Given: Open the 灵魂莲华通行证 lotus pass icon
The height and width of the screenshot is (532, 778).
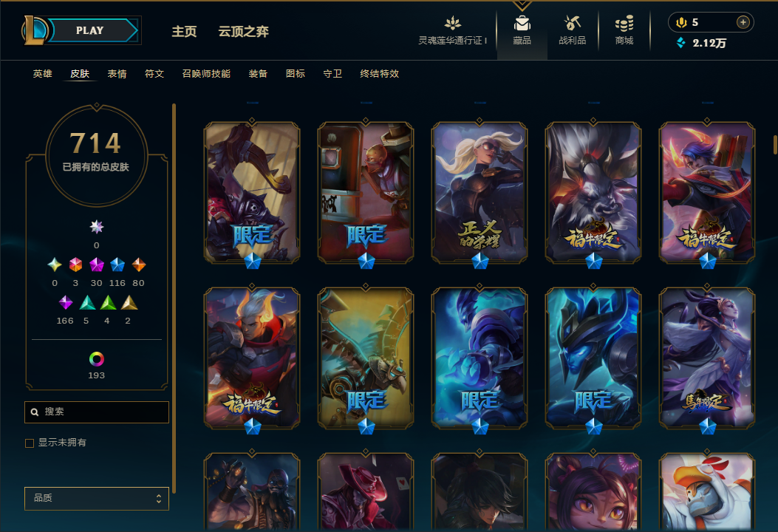Looking at the screenshot, I should 452,24.
